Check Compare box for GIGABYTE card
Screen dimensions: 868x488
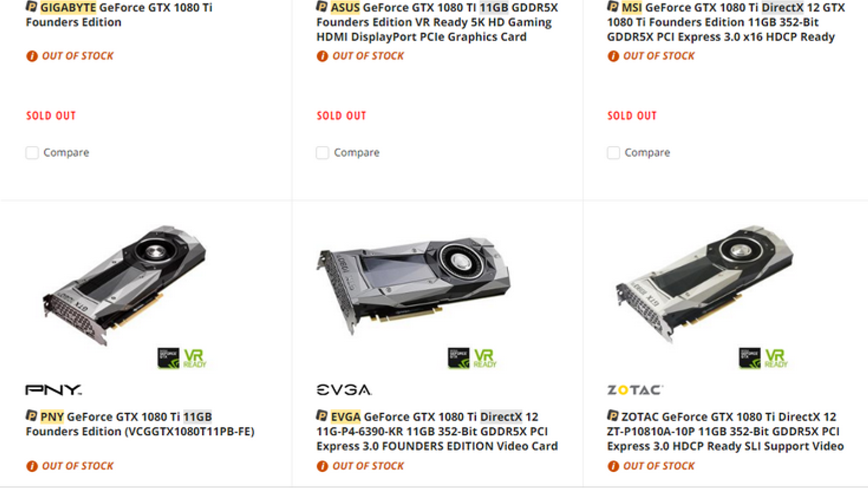pos(32,152)
